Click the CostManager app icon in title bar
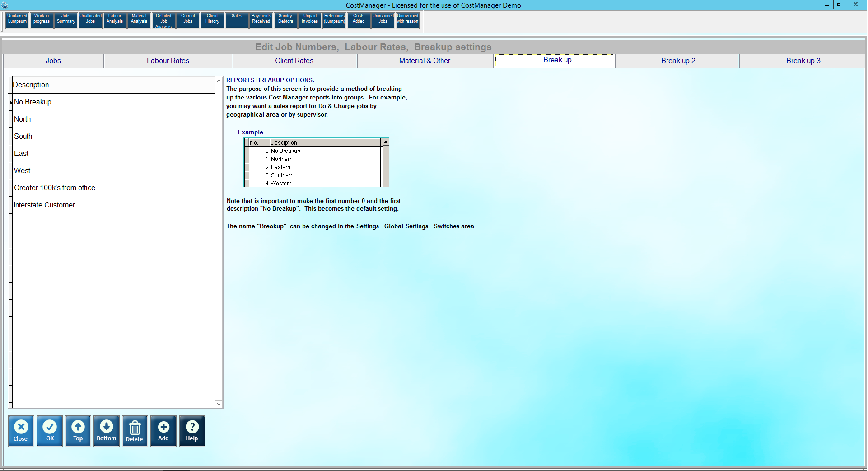 (5, 5)
